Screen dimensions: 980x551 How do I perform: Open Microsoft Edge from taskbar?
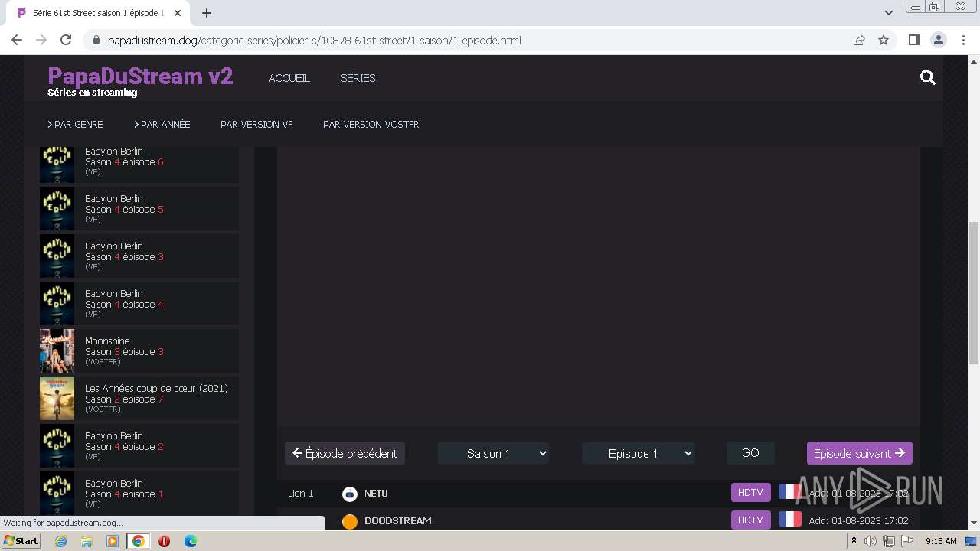point(190,541)
